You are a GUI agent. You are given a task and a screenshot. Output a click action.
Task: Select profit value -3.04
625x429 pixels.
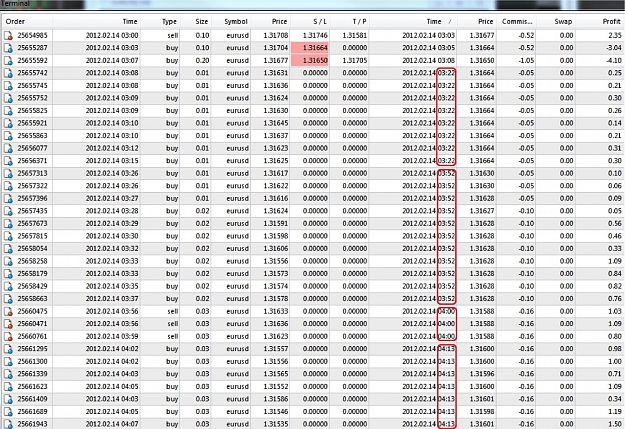coord(614,48)
